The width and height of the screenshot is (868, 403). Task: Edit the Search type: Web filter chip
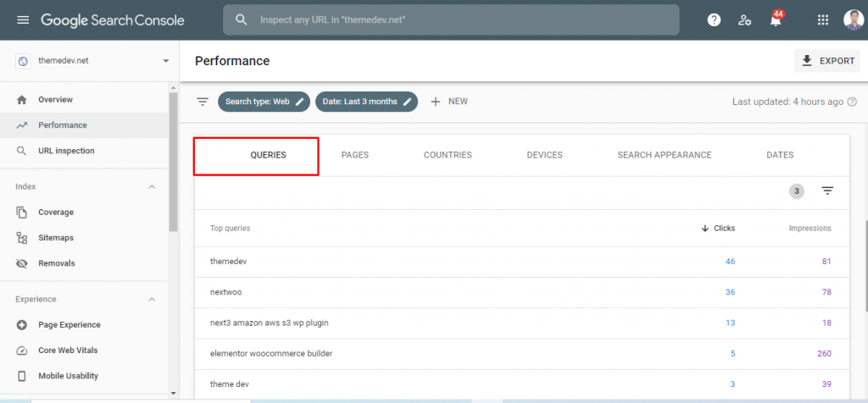(x=264, y=102)
